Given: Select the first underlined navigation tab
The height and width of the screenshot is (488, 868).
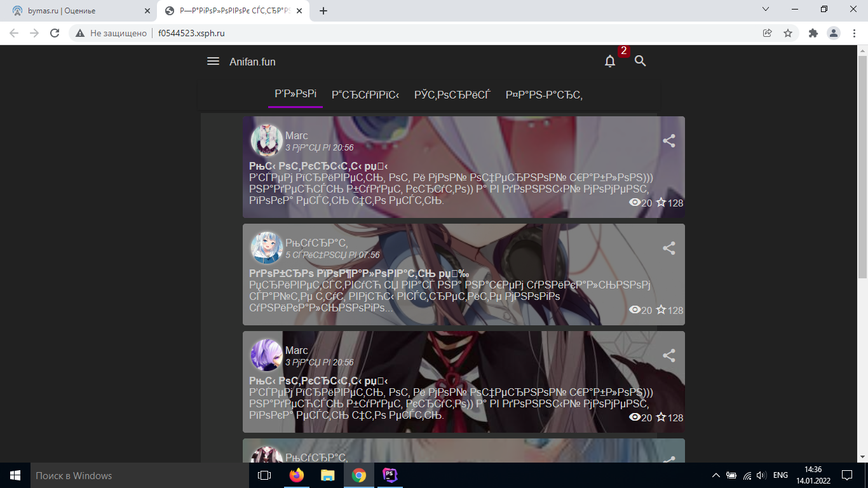Looking at the screenshot, I should tap(295, 94).
